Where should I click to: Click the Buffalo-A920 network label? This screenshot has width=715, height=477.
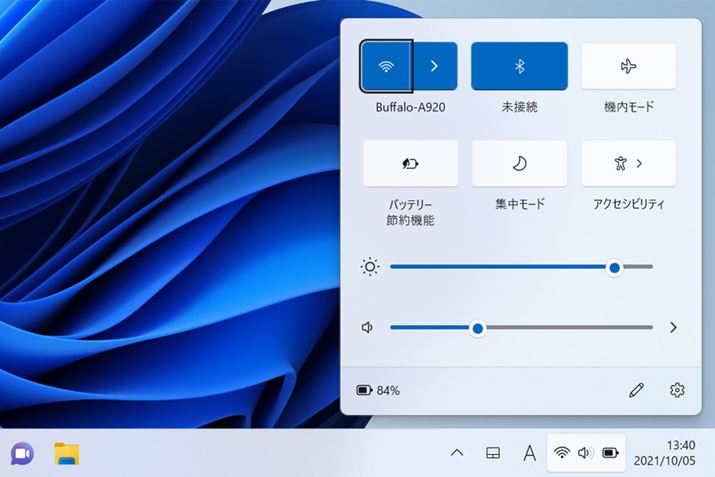click(x=410, y=107)
